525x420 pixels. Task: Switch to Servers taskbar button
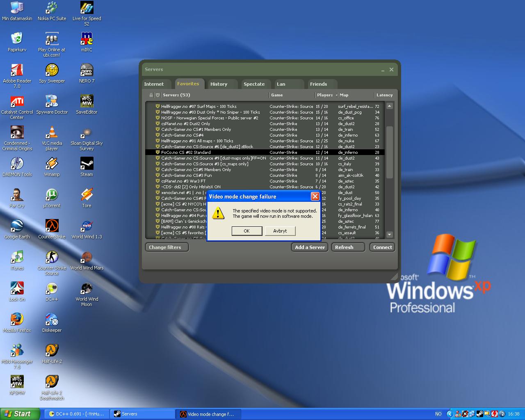coord(142,414)
